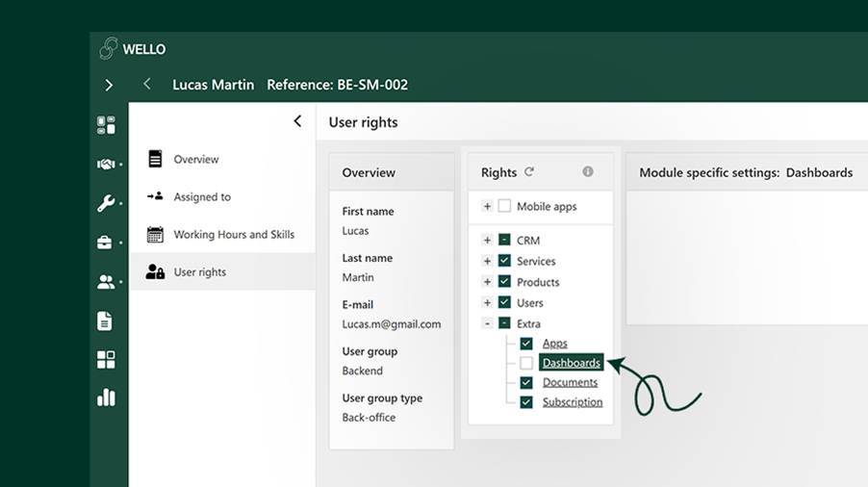Uncheck the Apps checkbox
Screen dimensions: 868x487
coord(526,344)
